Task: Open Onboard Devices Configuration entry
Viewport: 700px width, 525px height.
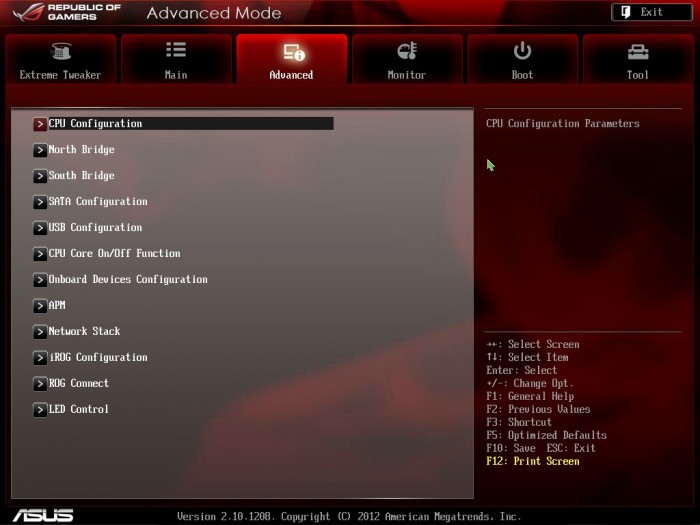Action: point(128,279)
